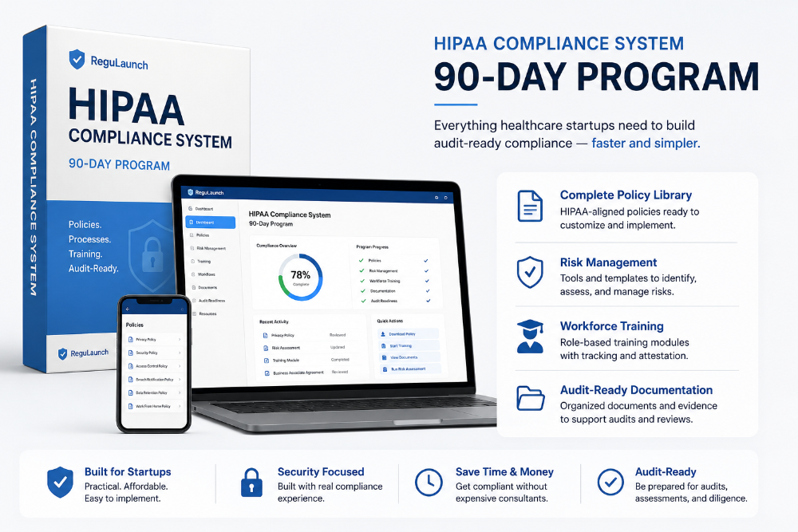Click the 'Reviewed' status next to Privacy Policy
The image size is (798, 532).
click(x=338, y=335)
